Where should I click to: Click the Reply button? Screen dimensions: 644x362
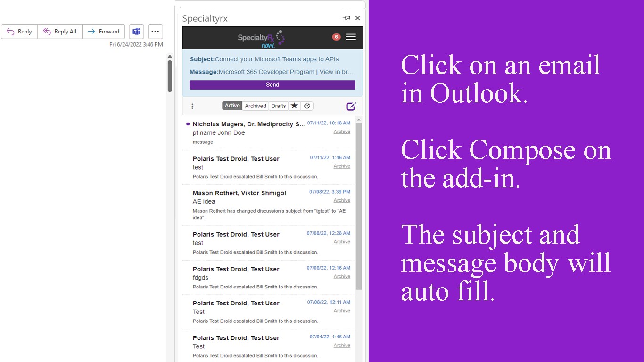pyautogui.click(x=19, y=32)
